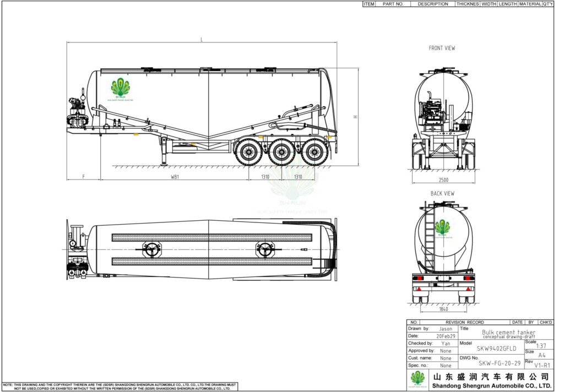
Task: Click the Drawn by value Jason
Action: [445, 329]
